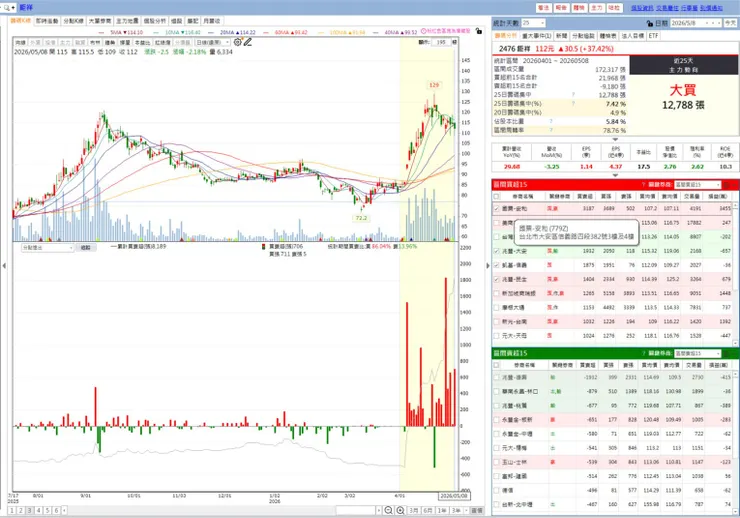This screenshot has width=740, height=518.
Task: Open the ETF tab
Action: [653, 36]
